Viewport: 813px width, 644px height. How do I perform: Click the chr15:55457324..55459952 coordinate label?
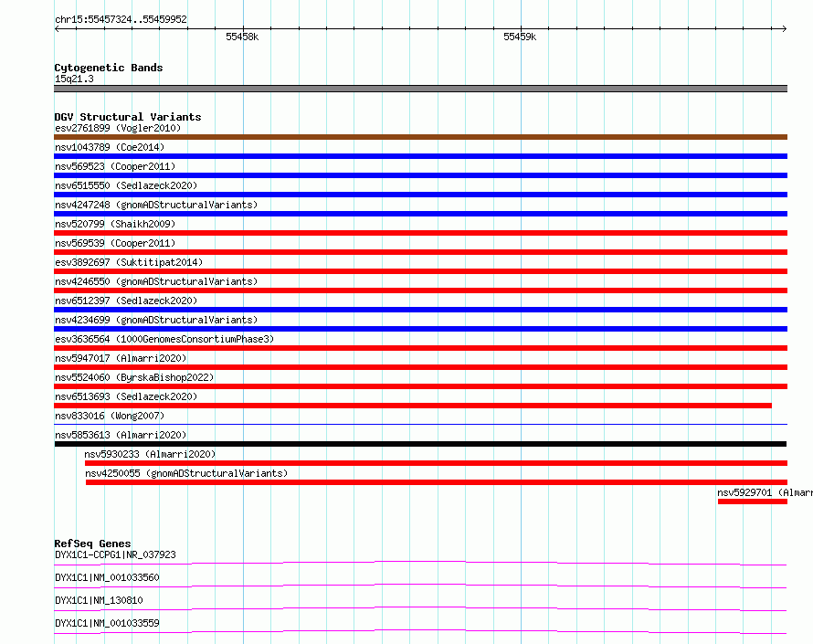121,19
